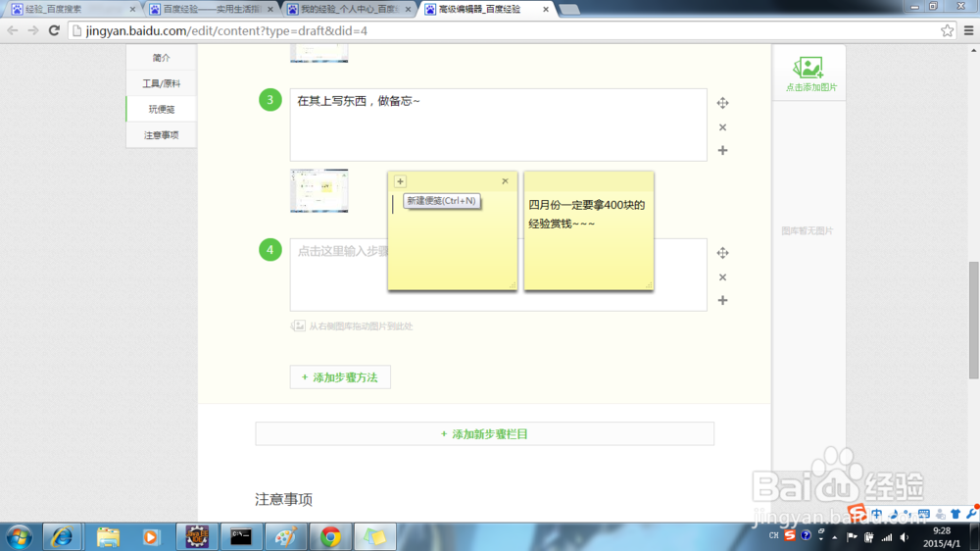
Task: Click the move handle icon for step 4
Action: [x=722, y=253]
